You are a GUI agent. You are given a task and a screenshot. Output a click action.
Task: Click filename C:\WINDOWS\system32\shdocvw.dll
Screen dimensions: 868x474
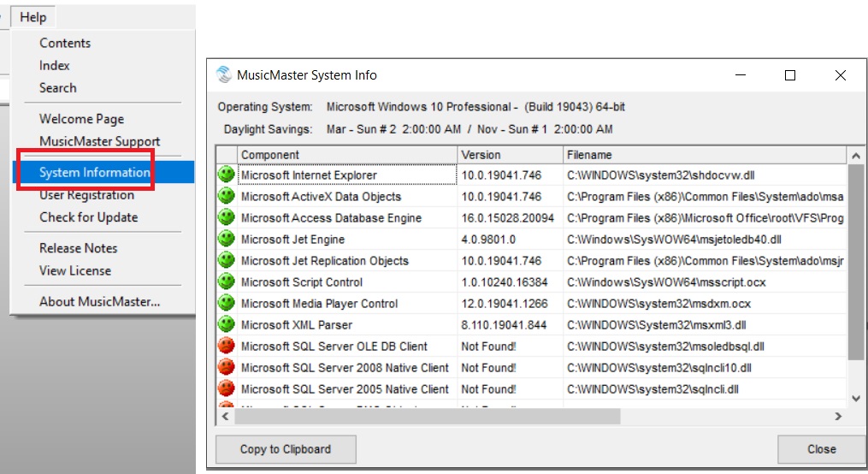click(660, 175)
